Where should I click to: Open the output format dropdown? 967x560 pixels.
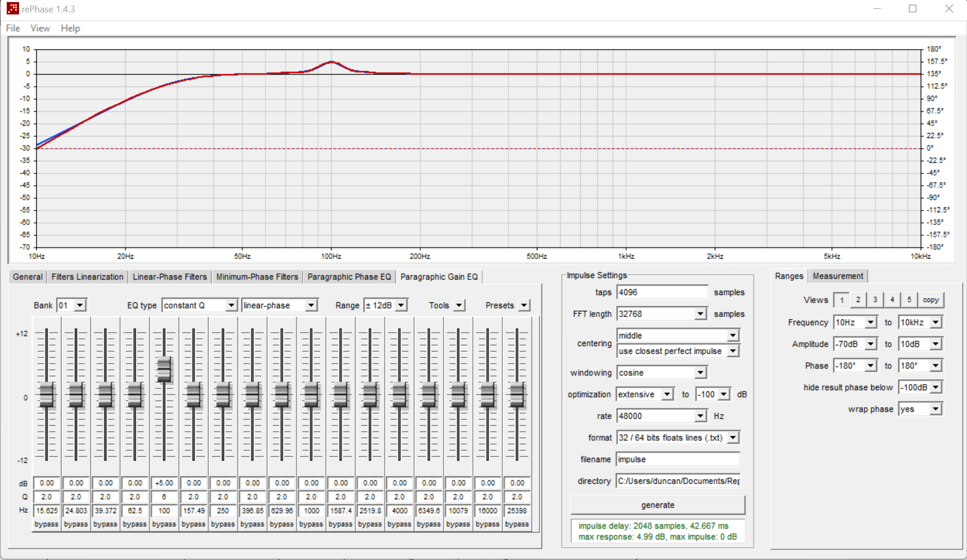pyautogui.click(x=678, y=437)
